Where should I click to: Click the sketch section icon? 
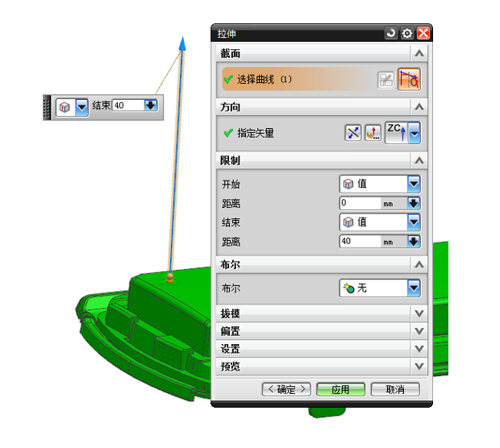click(385, 80)
